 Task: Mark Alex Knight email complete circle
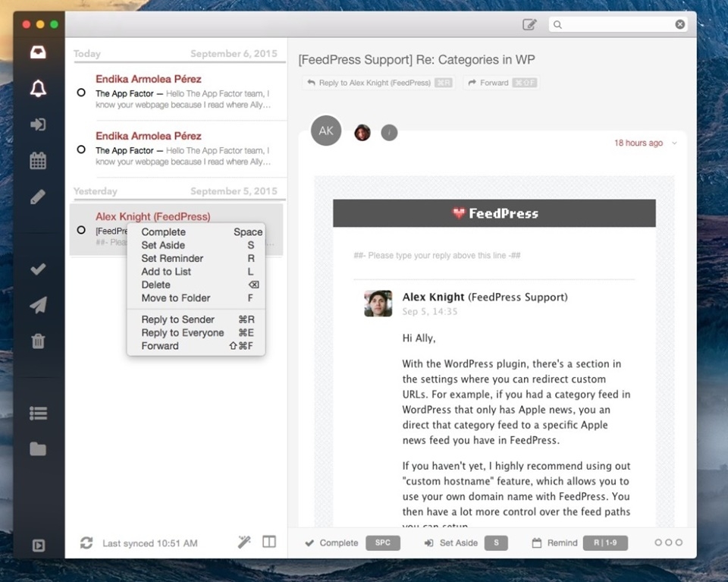[x=81, y=230]
